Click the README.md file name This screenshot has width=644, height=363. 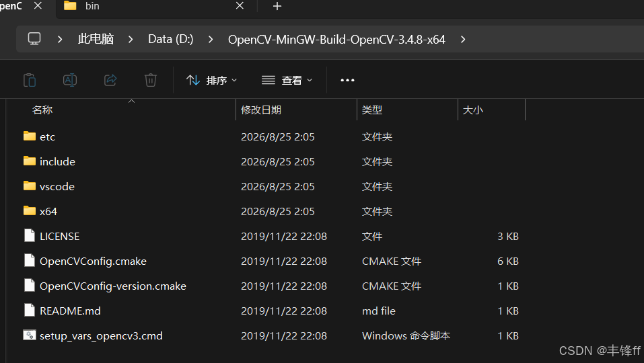click(x=70, y=311)
